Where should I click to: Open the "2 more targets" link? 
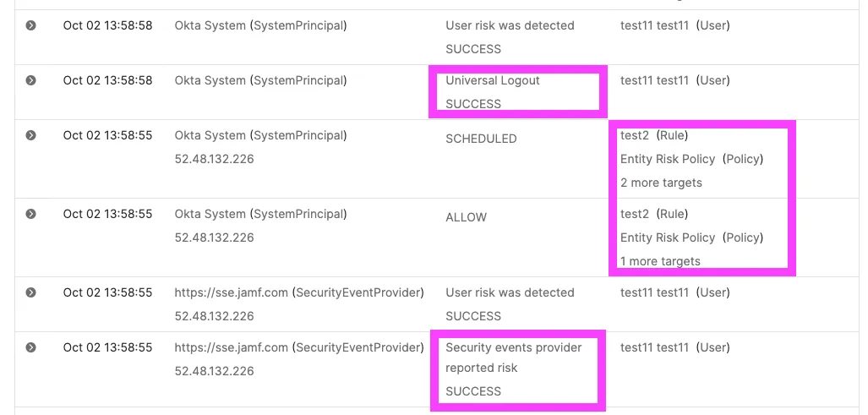pos(661,183)
